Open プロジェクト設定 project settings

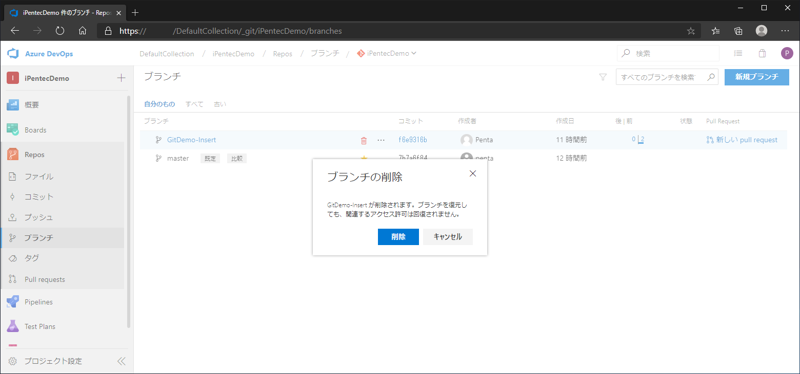53,361
